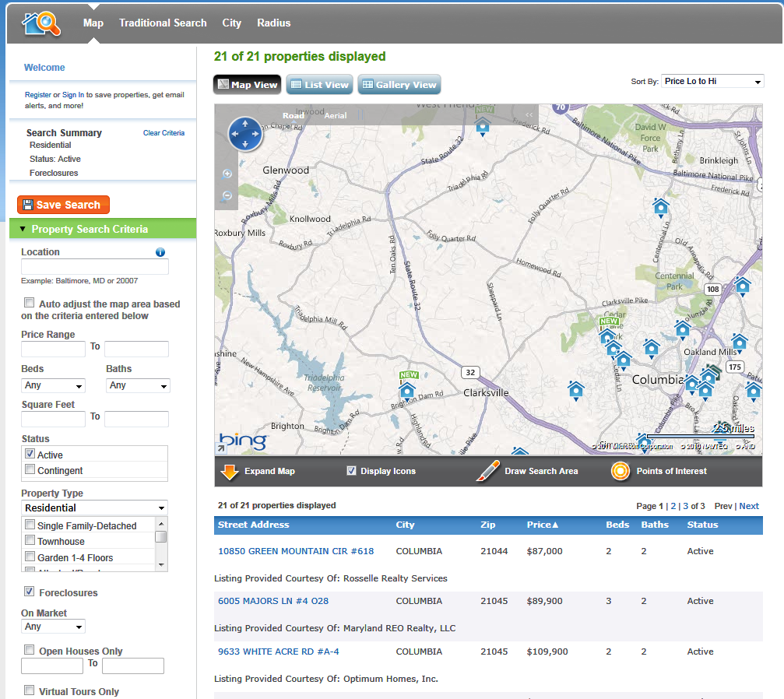Viewport: 784px width, 699px height.
Task: Click the house magnifier logo icon
Action: (x=40, y=23)
